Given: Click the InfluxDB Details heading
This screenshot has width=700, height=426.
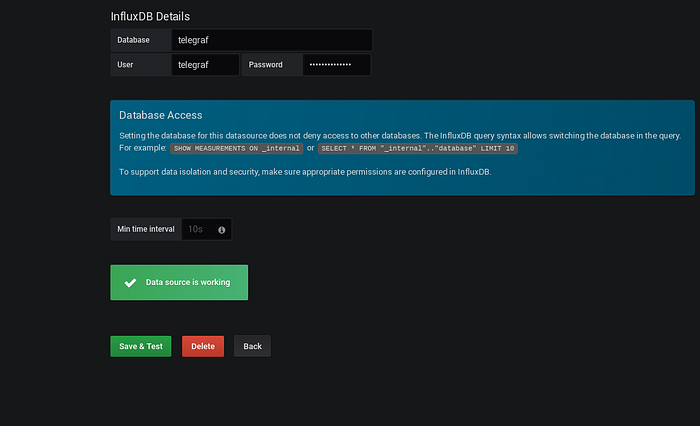Looking at the screenshot, I should pyautogui.click(x=150, y=17).
